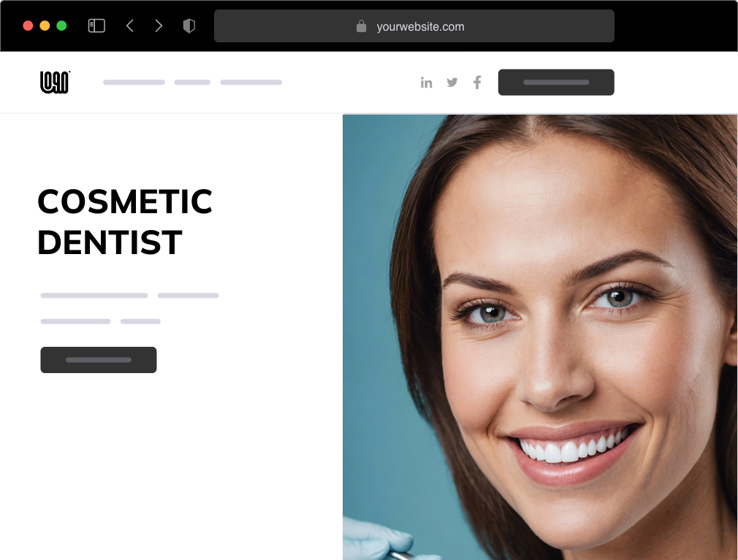Select the second navigation menu placeholder
This screenshot has height=560, width=738.
pos(192,83)
